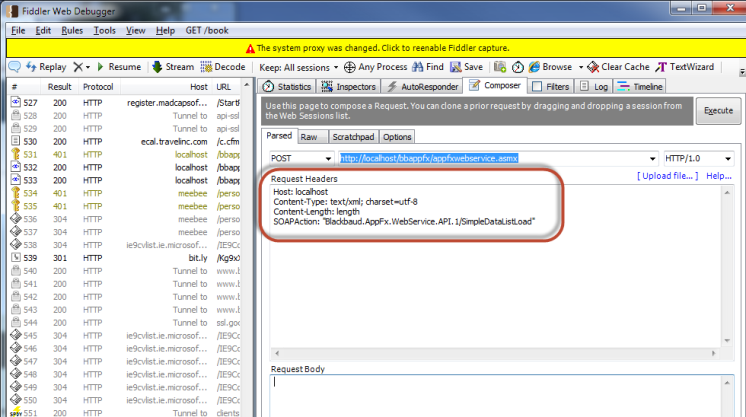Toggle the Stream mode button
This screenshot has width=746, height=417.
172,67
